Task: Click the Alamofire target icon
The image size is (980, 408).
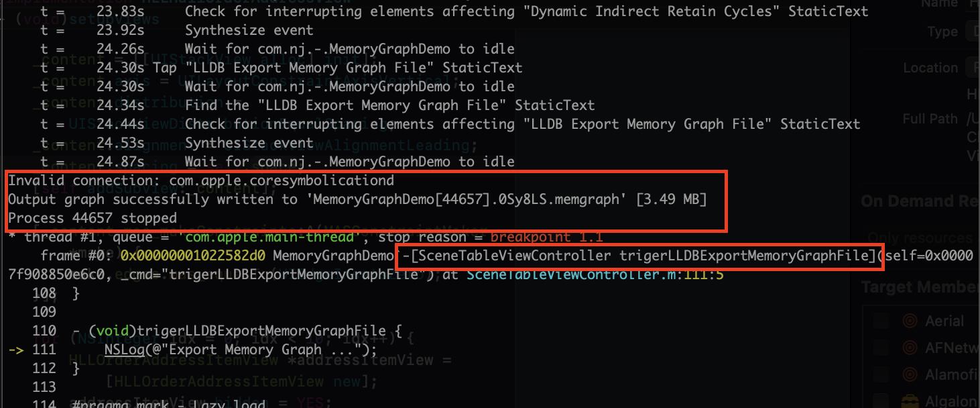Action: point(910,374)
